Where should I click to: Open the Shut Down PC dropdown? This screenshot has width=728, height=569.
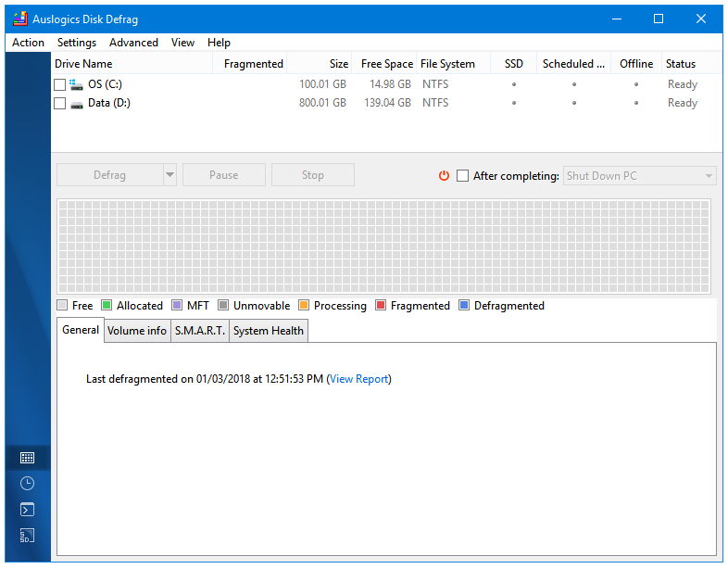(640, 175)
